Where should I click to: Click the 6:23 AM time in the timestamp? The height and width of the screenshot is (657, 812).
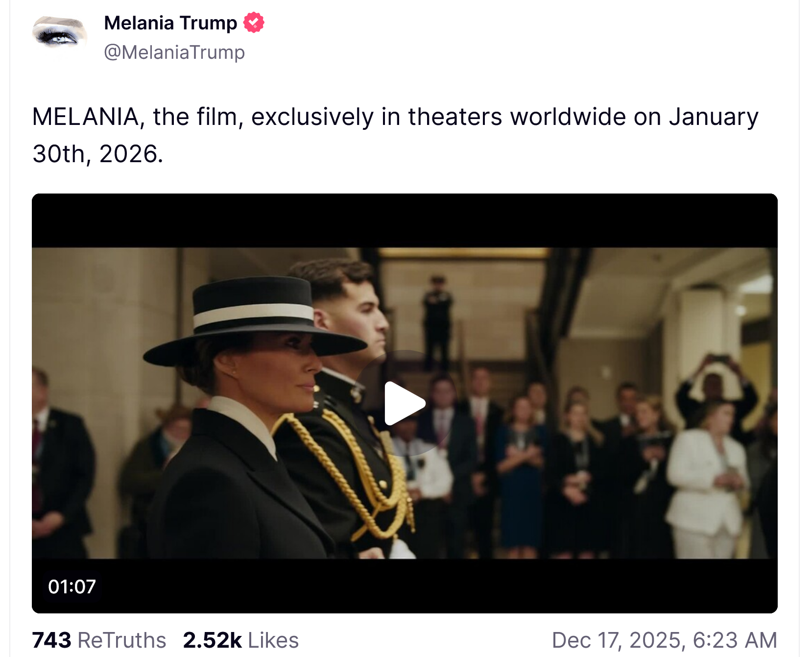pyautogui.click(x=735, y=640)
